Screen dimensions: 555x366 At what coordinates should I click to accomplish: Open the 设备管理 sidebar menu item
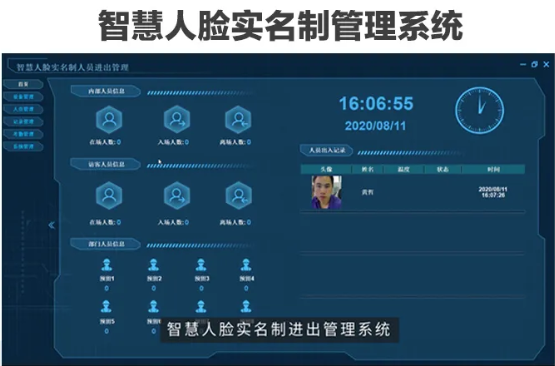[23, 97]
